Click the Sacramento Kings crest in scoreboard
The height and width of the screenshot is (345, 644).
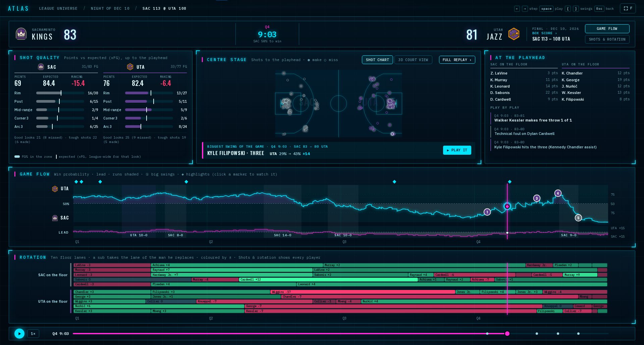pos(21,34)
